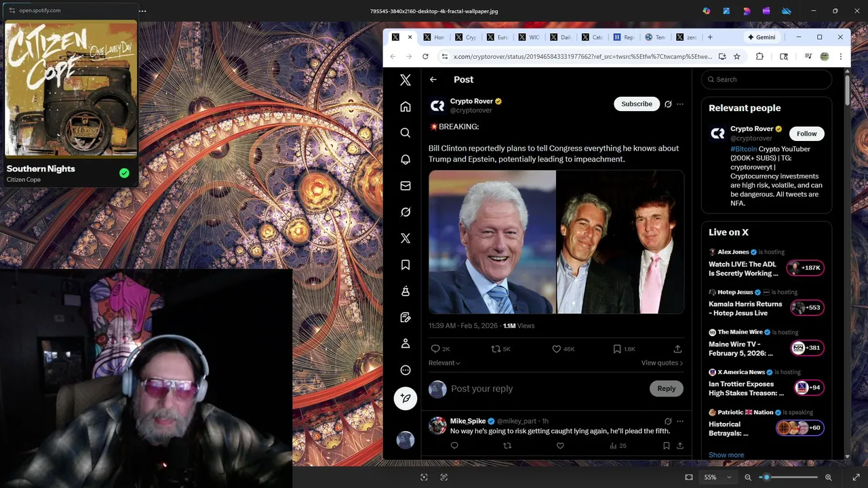
Task: Click the Reply button
Action: 666,388
